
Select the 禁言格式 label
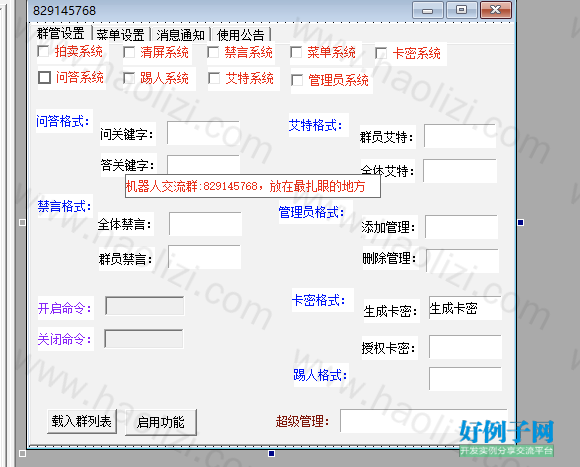click(64, 206)
